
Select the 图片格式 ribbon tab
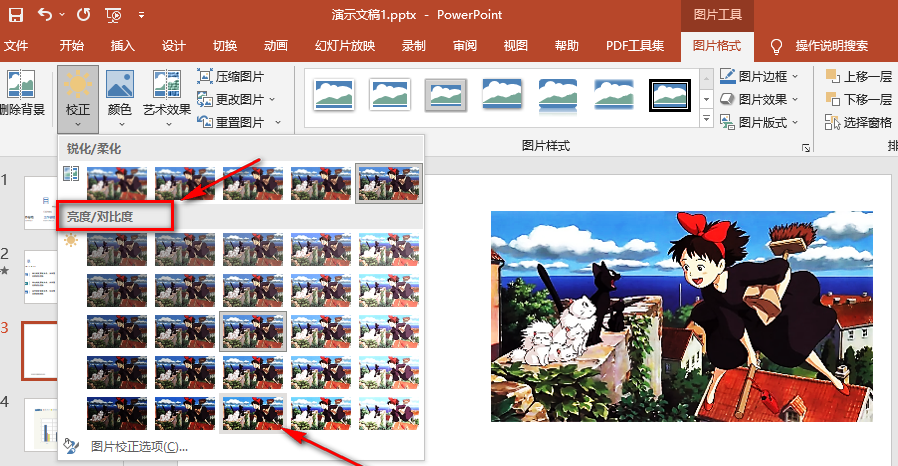point(717,46)
